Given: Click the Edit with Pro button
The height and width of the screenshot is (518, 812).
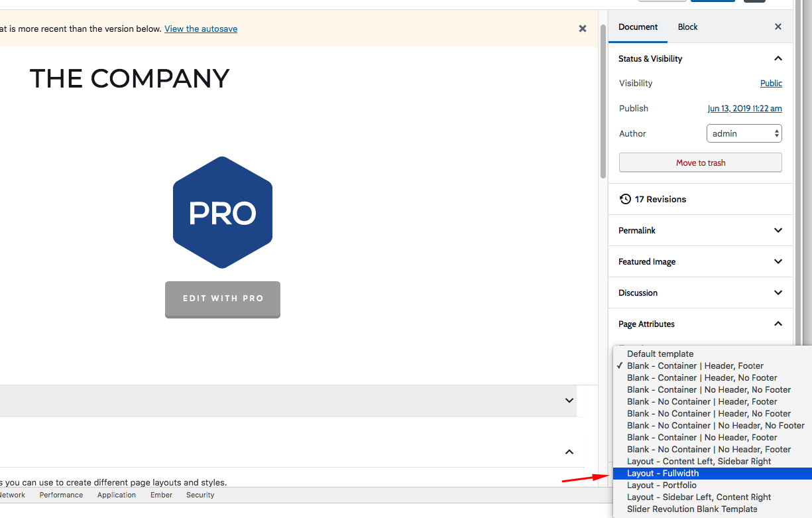Looking at the screenshot, I should pos(223,299).
